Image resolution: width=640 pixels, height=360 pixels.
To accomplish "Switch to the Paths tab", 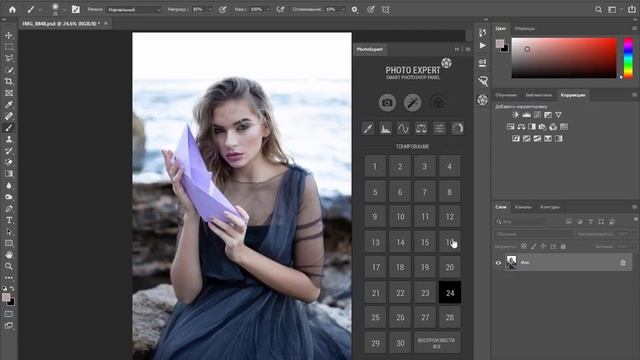I will 550,207.
